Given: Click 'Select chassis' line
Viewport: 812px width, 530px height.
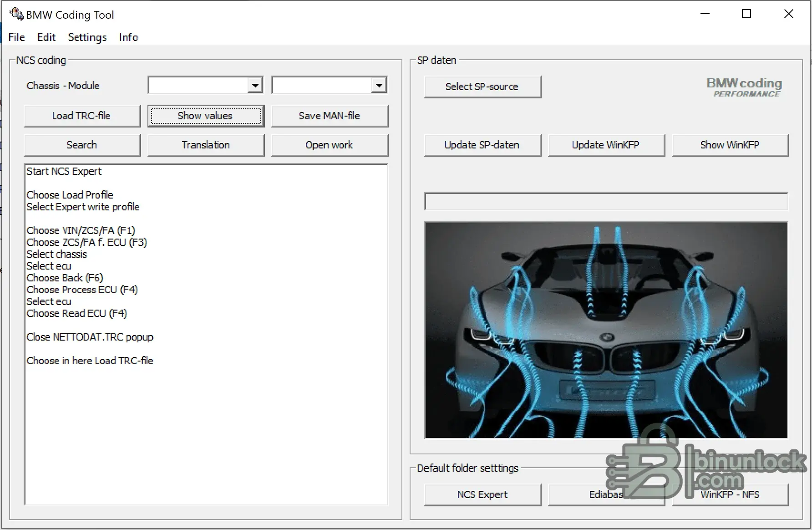Looking at the screenshot, I should [56, 254].
